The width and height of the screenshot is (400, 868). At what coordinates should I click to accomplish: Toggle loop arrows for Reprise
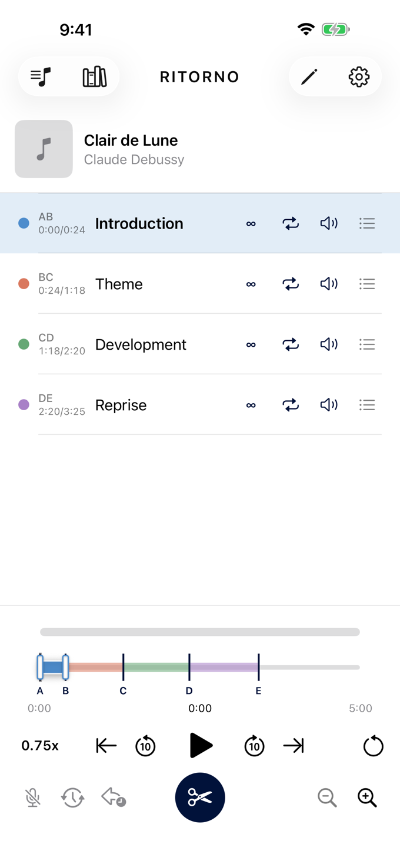click(291, 405)
